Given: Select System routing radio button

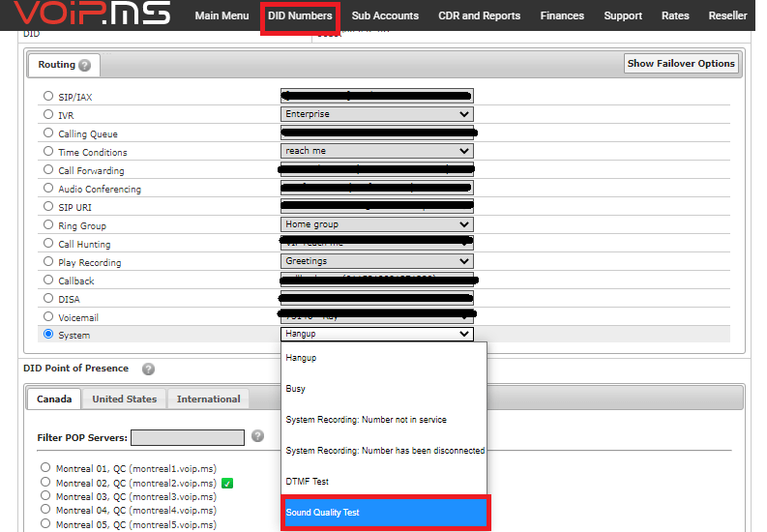Looking at the screenshot, I should [x=48, y=335].
